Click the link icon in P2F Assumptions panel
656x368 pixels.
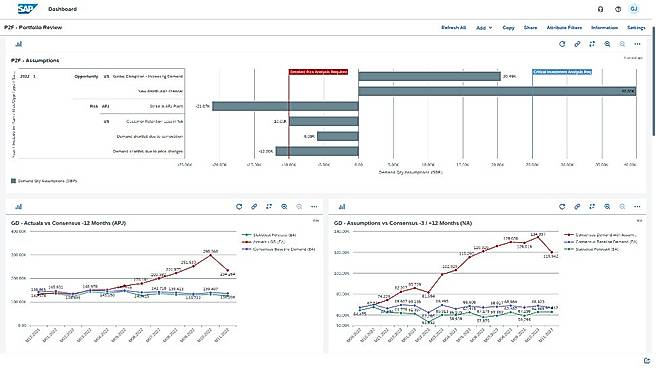577,44
